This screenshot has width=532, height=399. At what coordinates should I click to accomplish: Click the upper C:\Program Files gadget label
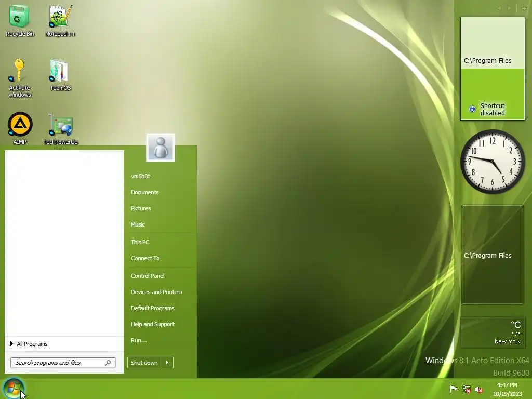tap(487, 61)
